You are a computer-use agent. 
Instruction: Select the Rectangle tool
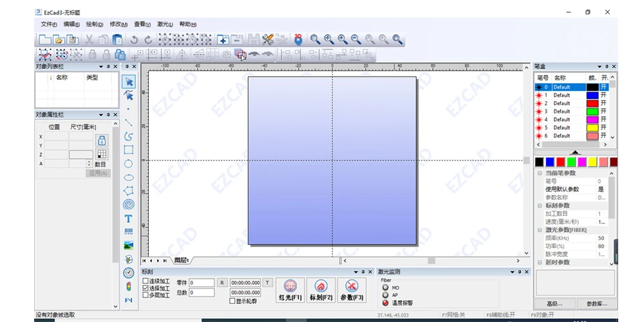pos(129,150)
